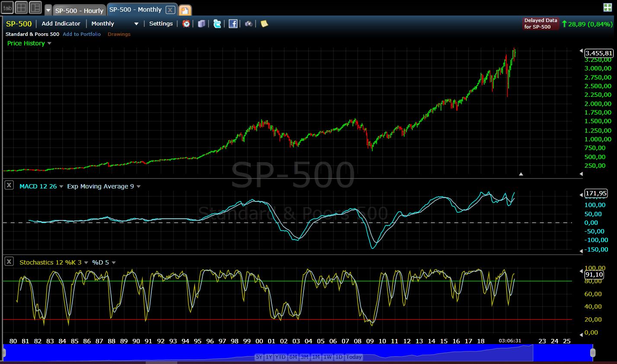Select the sidebar split layout icon

tap(35, 8)
